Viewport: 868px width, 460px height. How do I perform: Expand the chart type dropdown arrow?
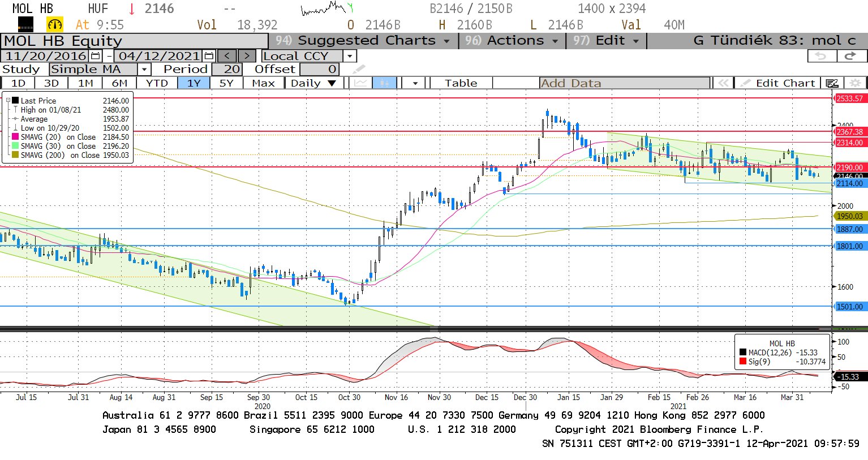tap(415, 83)
